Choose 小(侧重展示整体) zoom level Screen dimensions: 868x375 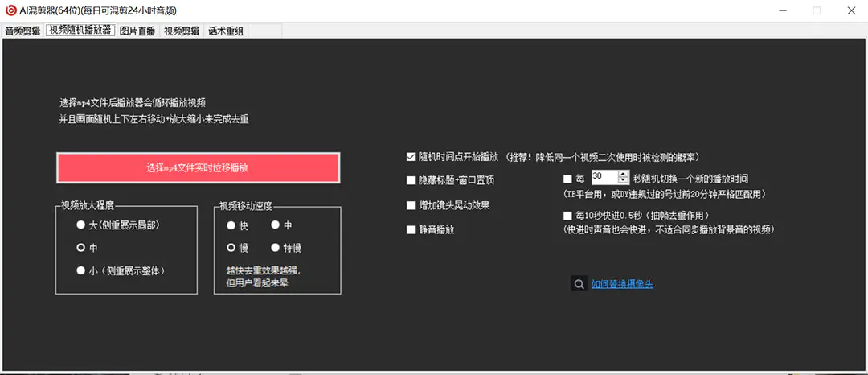click(x=80, y=270)
